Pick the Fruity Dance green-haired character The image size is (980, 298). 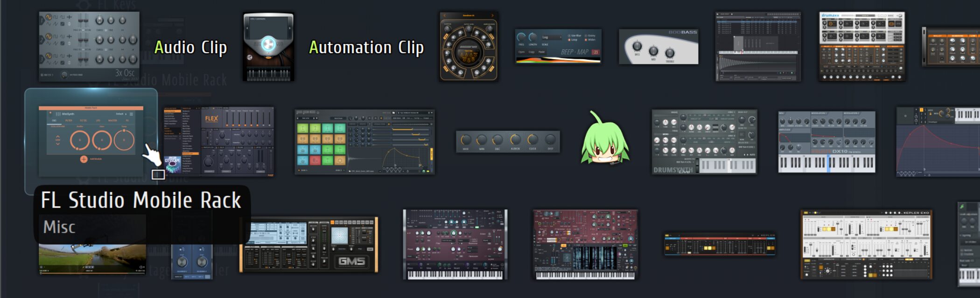(x=605, y=139)
